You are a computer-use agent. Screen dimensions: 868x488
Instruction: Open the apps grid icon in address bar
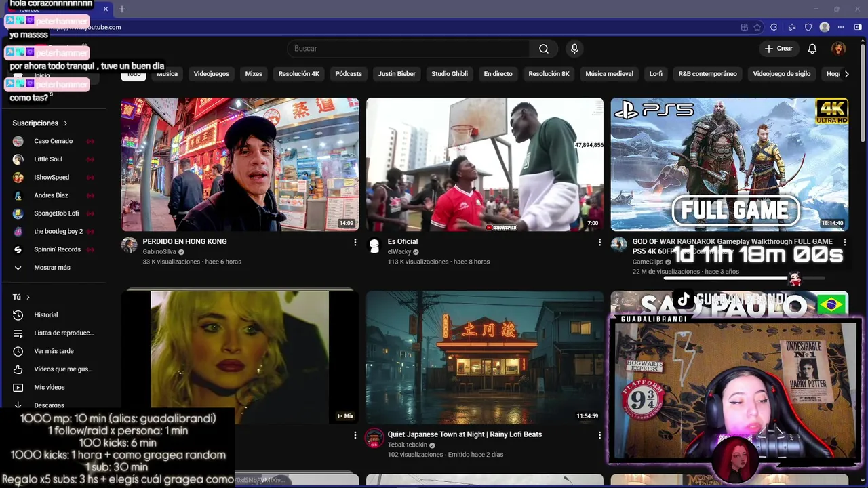(744, 27)
